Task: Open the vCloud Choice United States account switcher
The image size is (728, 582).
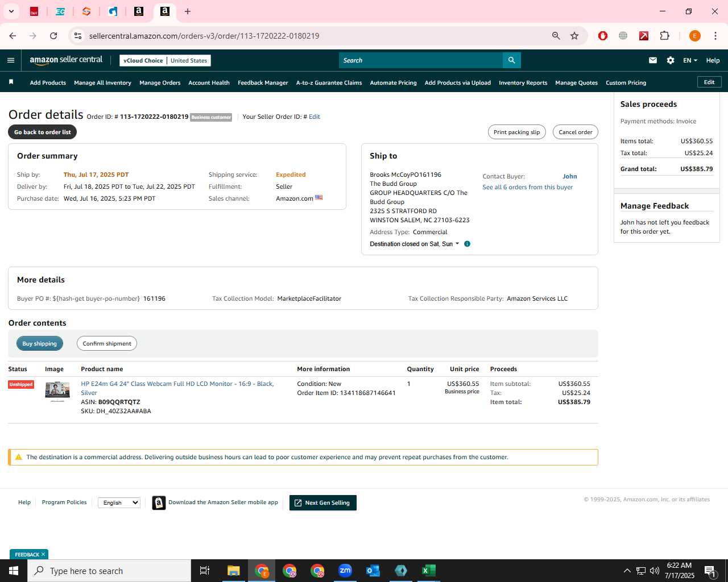Action: (165, 60)
